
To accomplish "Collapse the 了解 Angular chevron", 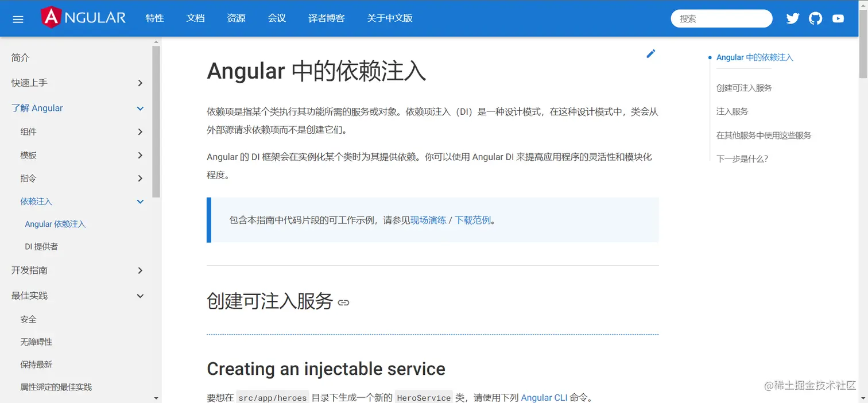I will 140,108.
